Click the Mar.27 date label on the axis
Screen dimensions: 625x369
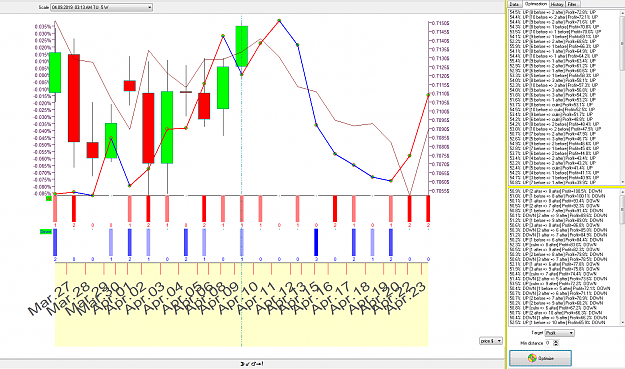(x=49, y=299)
